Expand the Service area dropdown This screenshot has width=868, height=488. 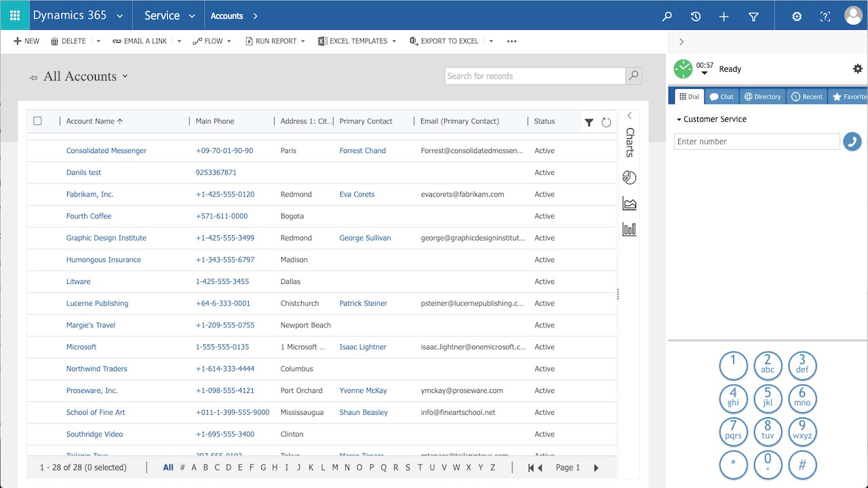point(192,16)
